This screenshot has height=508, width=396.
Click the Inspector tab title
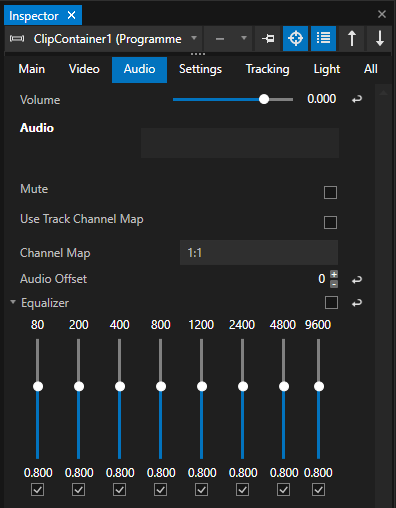coord(34,16)
